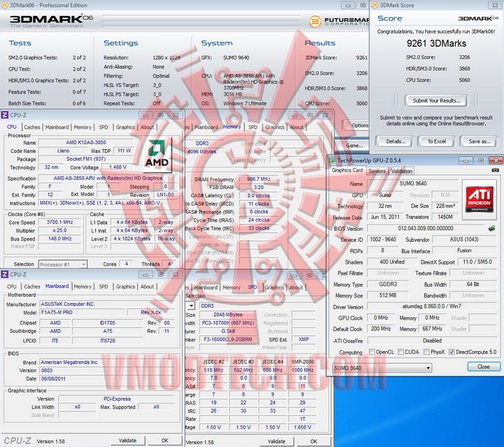The width and height of the screenshot is (504, 447).
Task: Click Validate in the CPU-Z Mainboard window
Action: (x=127, y=441)
